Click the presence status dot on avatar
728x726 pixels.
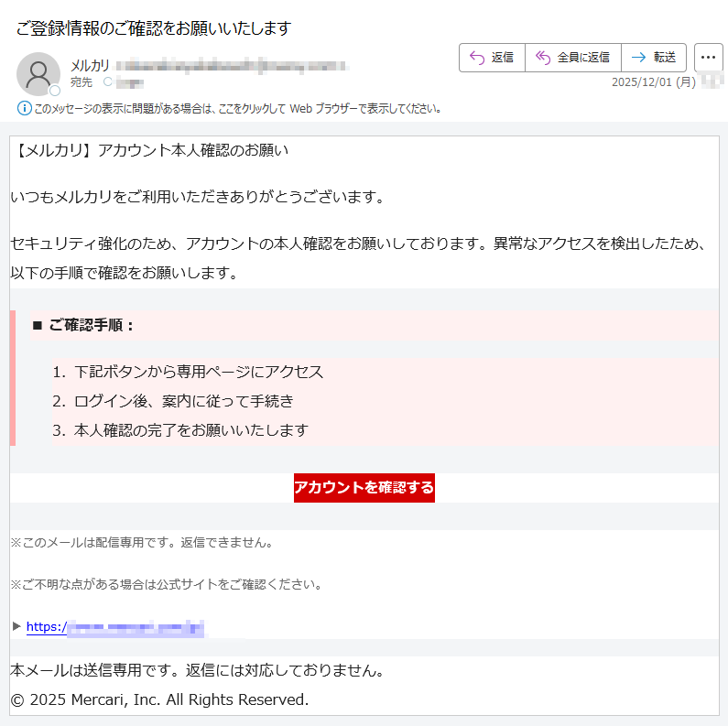click(55, 91)
